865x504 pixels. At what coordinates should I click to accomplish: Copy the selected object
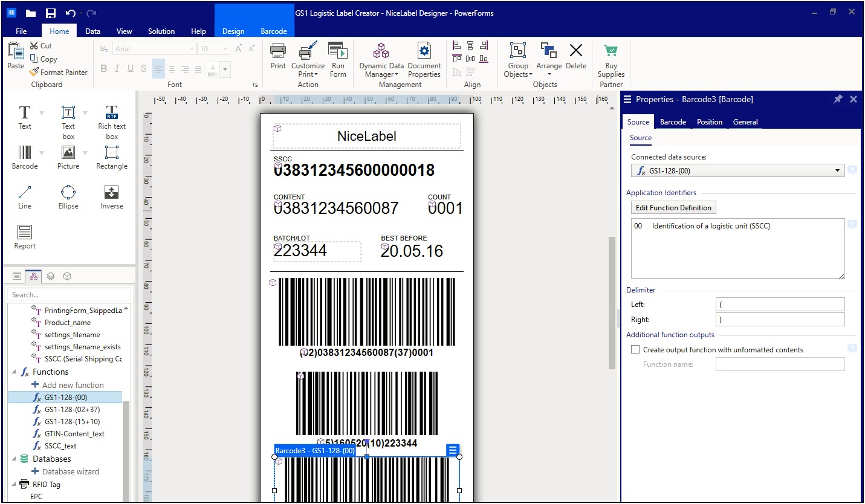pos(43,59)
